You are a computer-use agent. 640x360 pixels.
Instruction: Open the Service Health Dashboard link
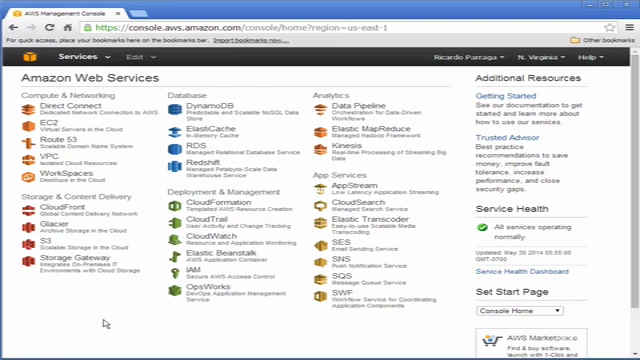[x=522, y=271]
